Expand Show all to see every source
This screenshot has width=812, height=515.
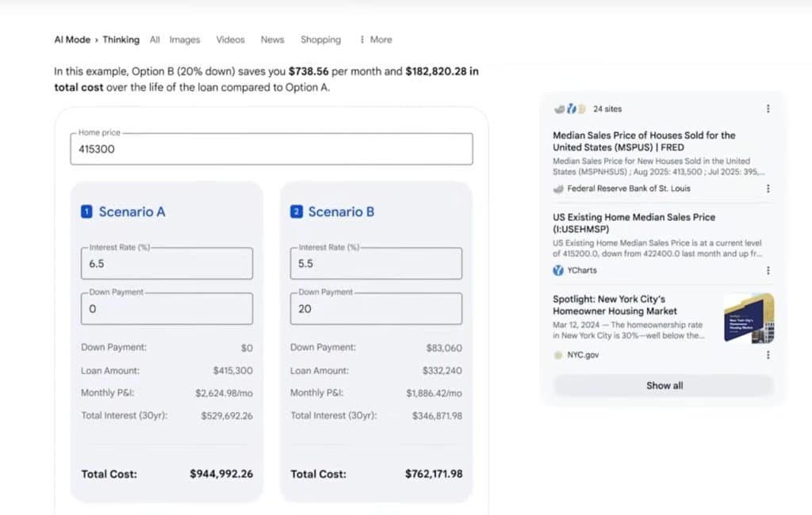pos(664,386)
